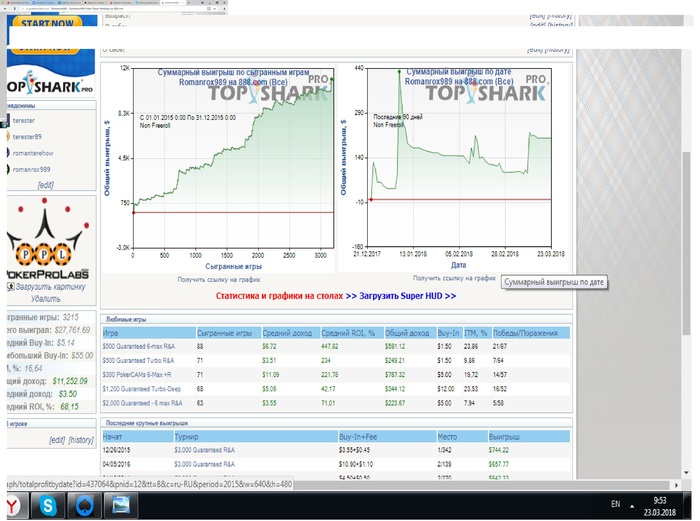Click the PokerProLabs logo image
This screenshot has width=700, height=521.
[48, 239]
